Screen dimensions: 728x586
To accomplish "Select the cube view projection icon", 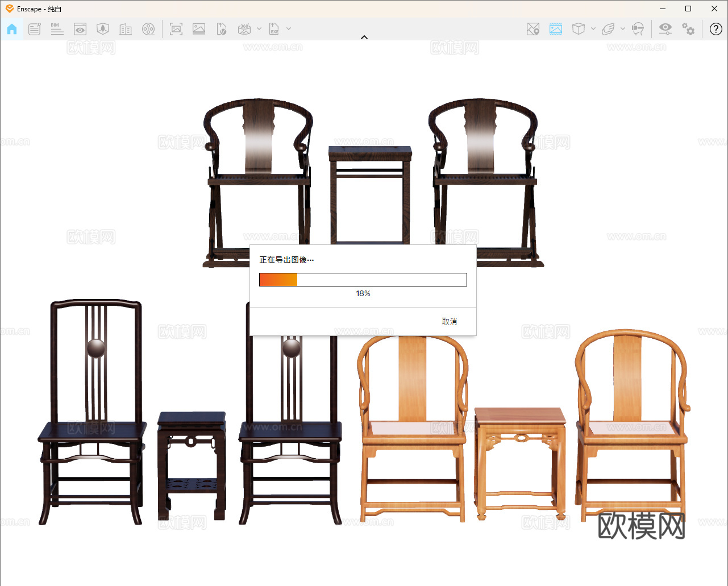I will [x=579, y=29].
